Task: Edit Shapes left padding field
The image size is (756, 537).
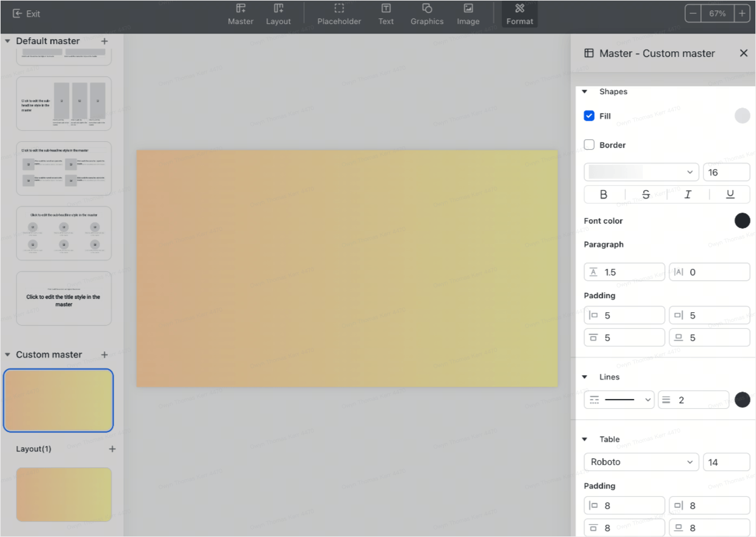Action: tap(624, 315)
